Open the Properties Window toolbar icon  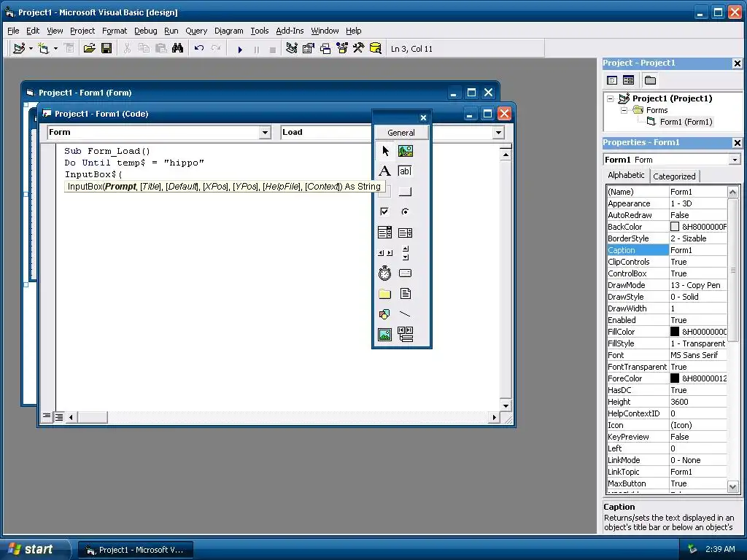[x=309, y=48]
